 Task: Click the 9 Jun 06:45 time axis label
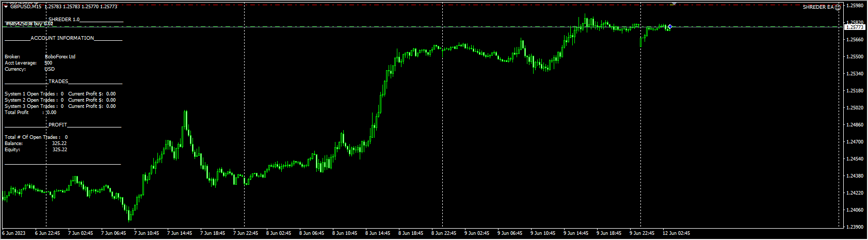[510, 233]
